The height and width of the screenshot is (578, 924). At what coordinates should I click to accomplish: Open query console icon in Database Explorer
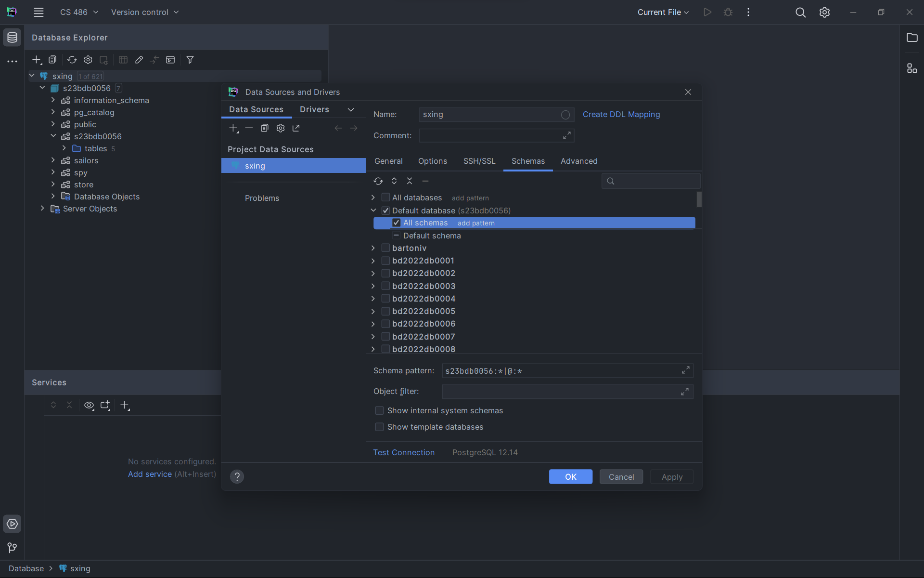[170, 60]
